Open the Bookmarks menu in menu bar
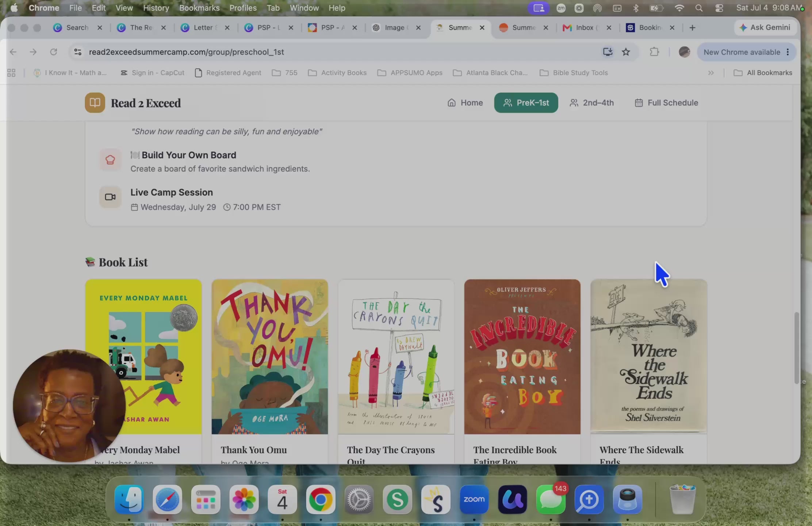Viewport: 812px width, 526px height. [199, 8]
